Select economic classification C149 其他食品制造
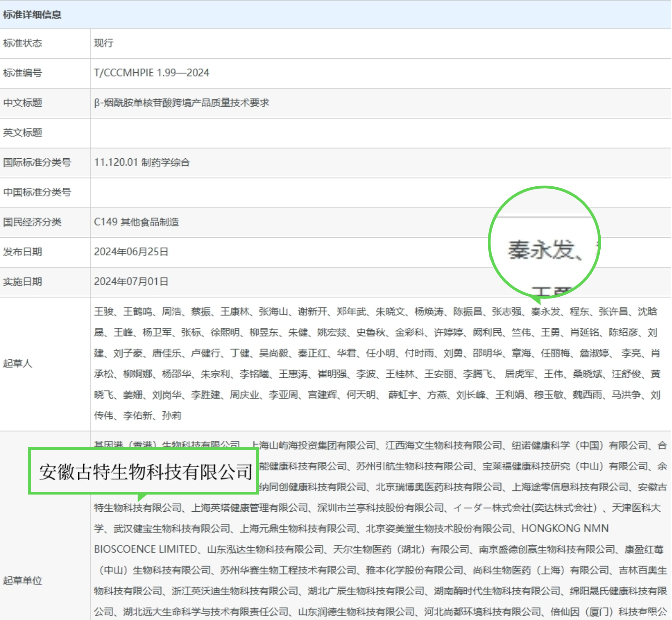The width and height of the screenshot is (672, 620). click(x=137, y=222)
